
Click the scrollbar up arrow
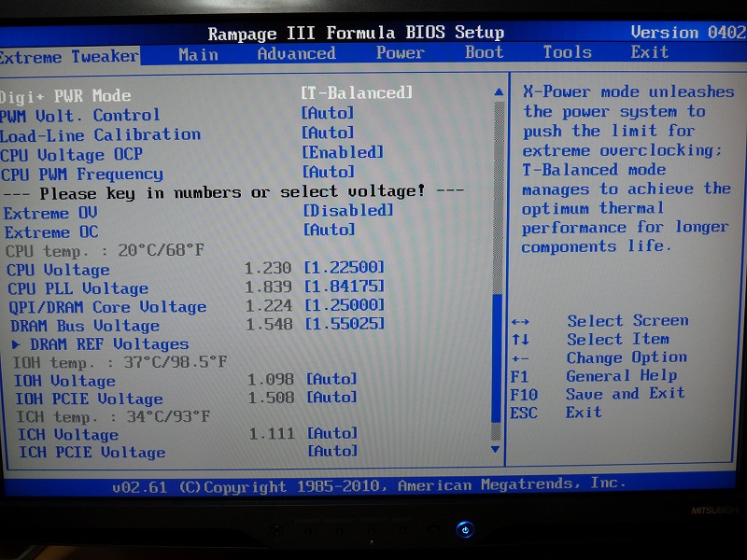point(499,91)
